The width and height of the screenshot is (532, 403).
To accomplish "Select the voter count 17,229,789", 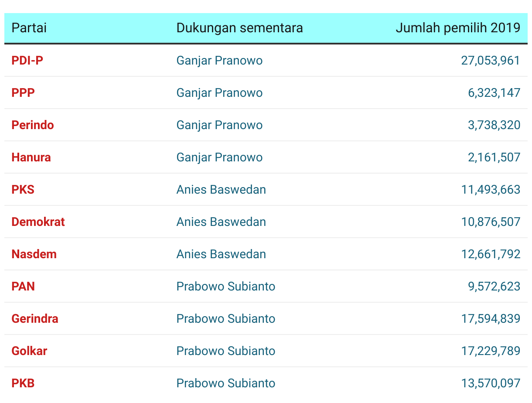I will point(491,351).
